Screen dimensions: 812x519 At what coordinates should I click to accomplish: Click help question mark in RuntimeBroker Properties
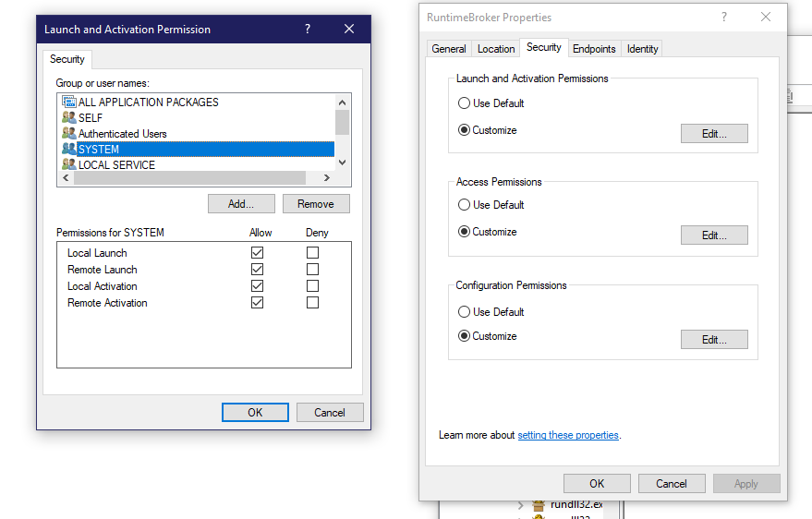724,17
